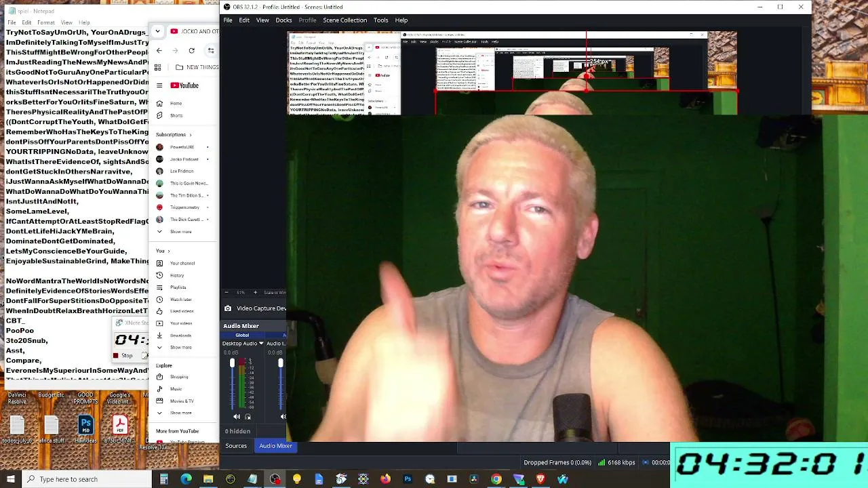The height and width of the screenshot is (488, 868).
Task: Mute Desktop Audio speaker icon
Action: pyautogui.click(x=236, y=417)
